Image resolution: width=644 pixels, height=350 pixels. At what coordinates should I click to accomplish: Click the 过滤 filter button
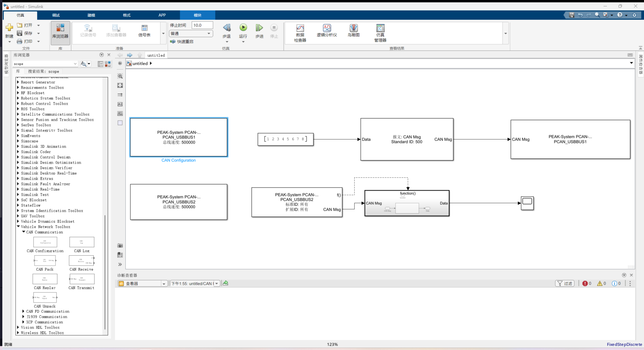pos(565,283)
